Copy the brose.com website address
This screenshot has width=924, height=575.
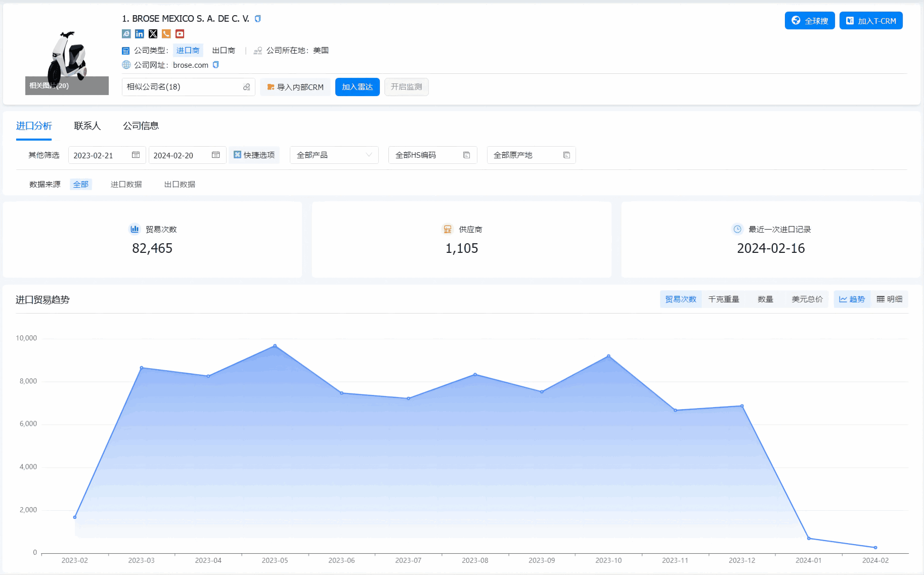[216, 65]
